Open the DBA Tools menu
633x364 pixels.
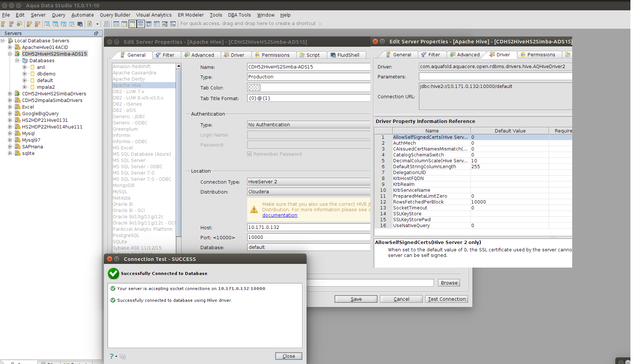(239, 15)
